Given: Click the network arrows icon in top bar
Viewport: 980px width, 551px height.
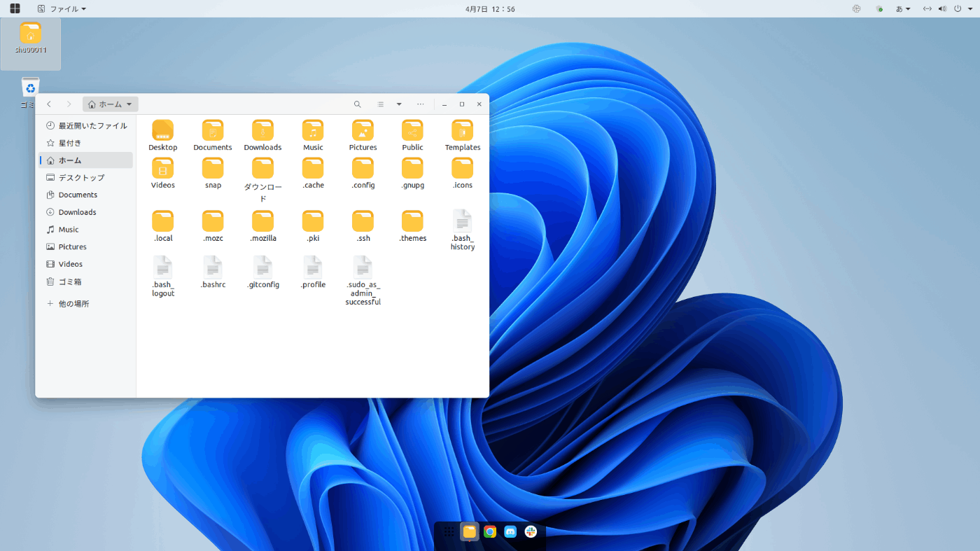Looking at the screenshot, I should [x=927, y=8].
